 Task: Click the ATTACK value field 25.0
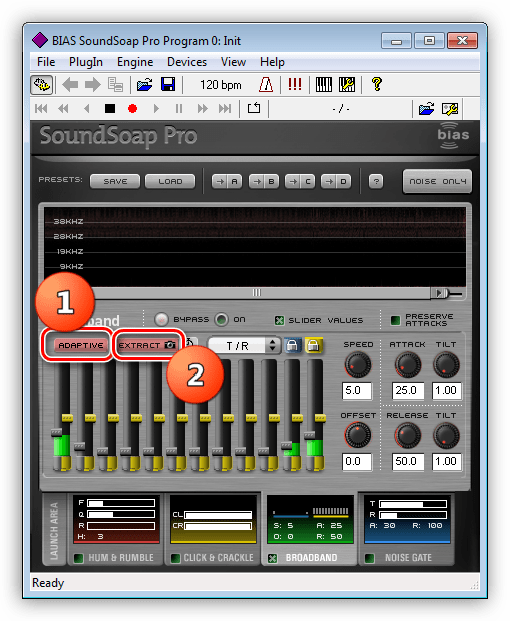click(x=407, y=391)
